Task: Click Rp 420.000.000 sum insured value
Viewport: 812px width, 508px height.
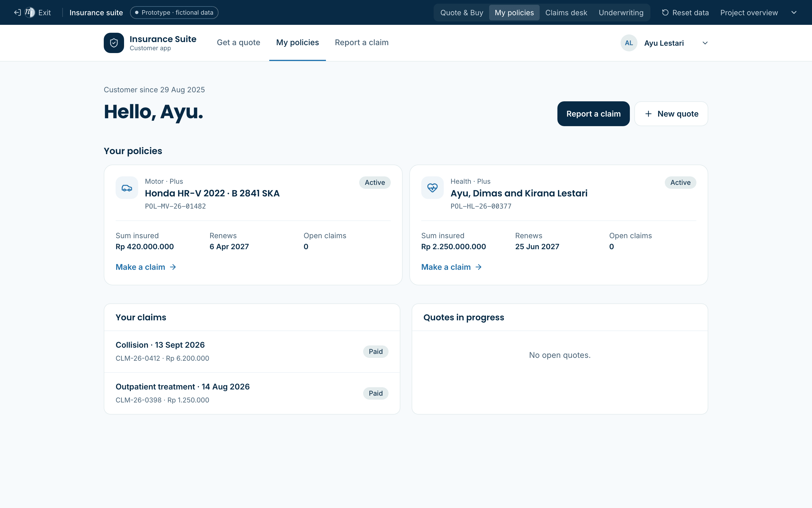Action: pos(145,247)
